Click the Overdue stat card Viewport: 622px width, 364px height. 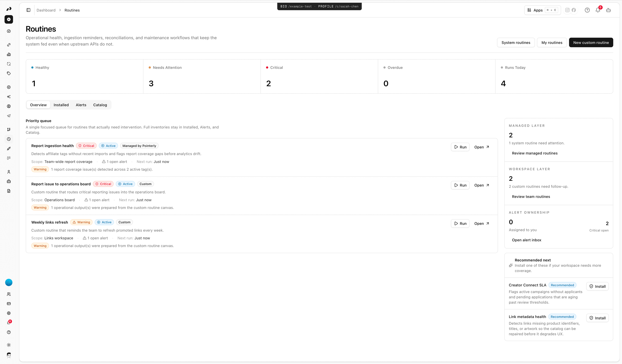coord(437,76)
